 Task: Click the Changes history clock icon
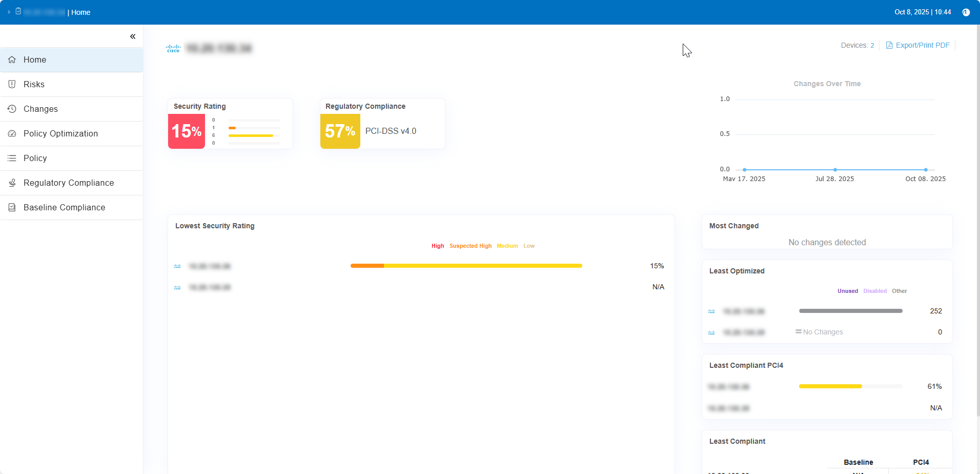click(12, 109)
